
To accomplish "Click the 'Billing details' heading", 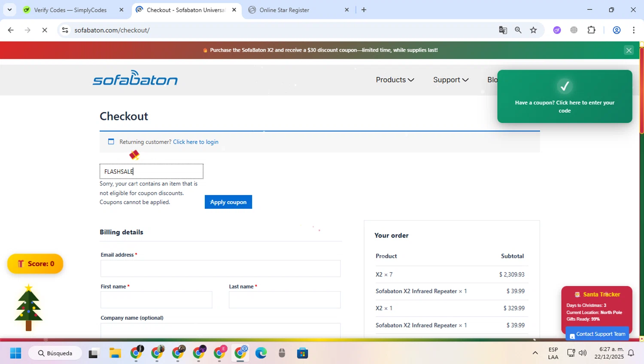I will (x=122, y=232).
